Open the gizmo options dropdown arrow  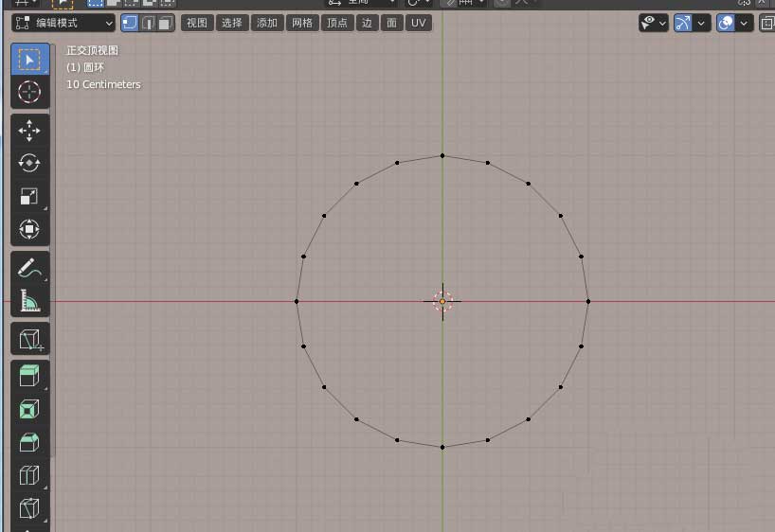pos(701,23)
